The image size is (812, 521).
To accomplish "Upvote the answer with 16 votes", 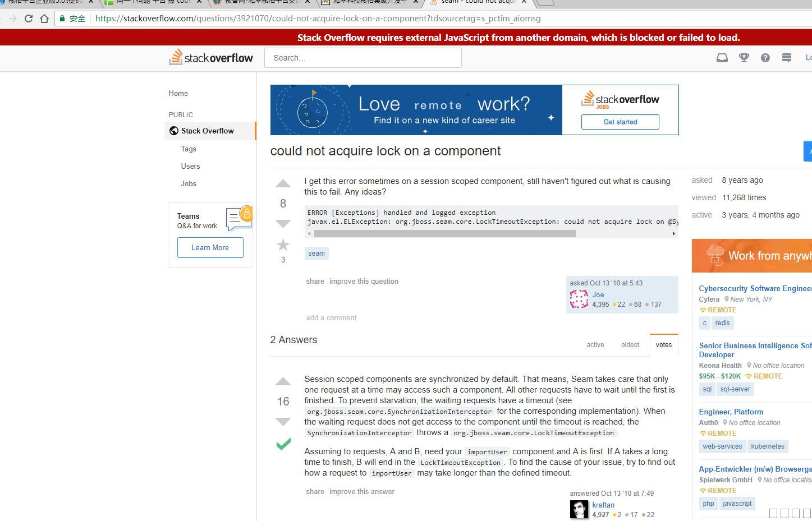I will point(283,382).
